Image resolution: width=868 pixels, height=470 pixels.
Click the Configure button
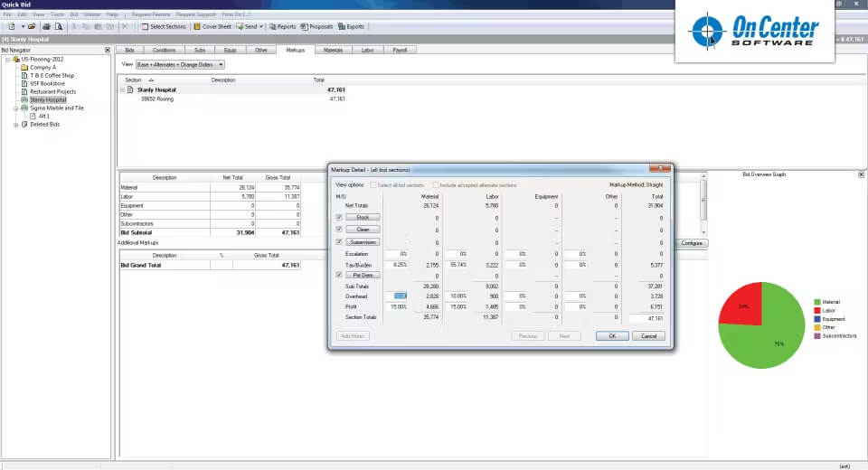point(692,243)
